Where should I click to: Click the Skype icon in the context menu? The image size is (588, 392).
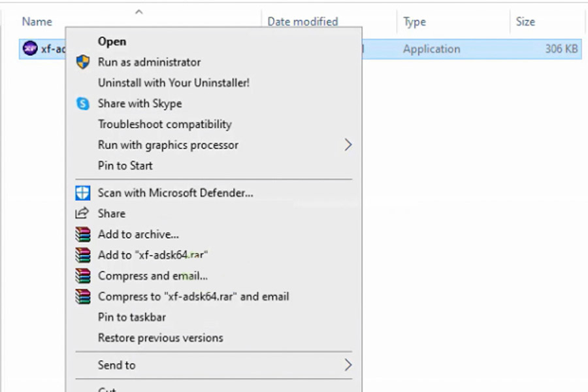coord(83,103)
